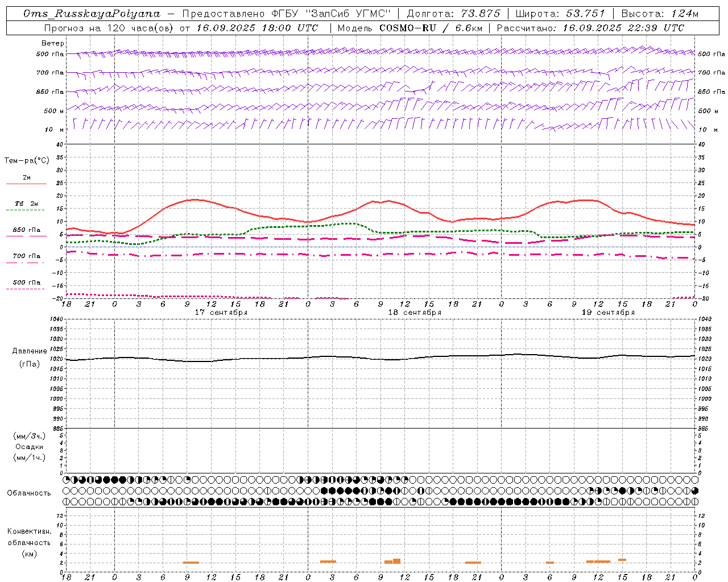Viewport: 728px width, 582px height.
Task: Click the 'Td 2м' dew point legend entry
Action: pos(26,203)
